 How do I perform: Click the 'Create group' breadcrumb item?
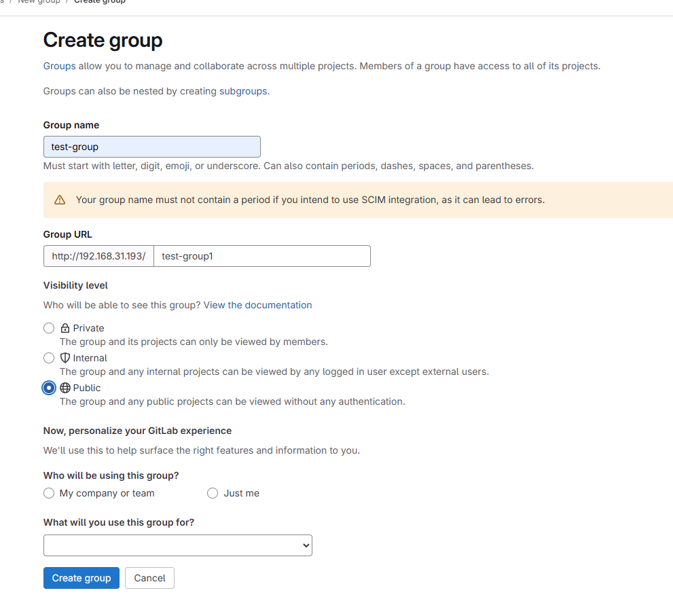click(100, 2)
